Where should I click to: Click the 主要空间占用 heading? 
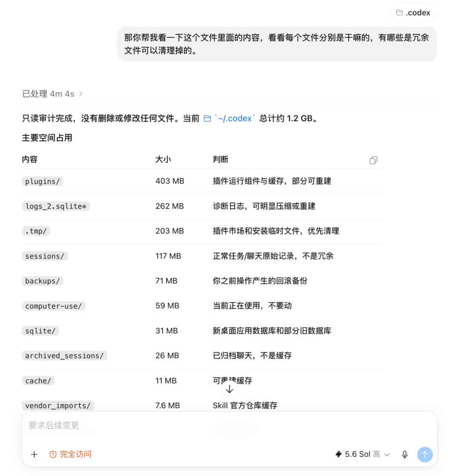(47, 138)
